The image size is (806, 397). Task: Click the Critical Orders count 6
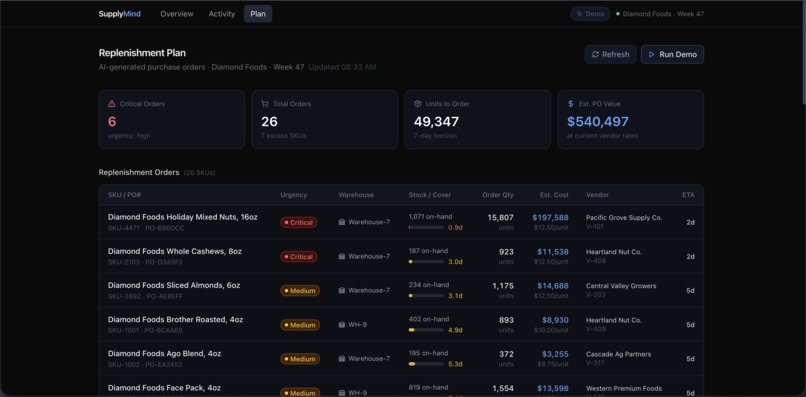tap(112, 122)
